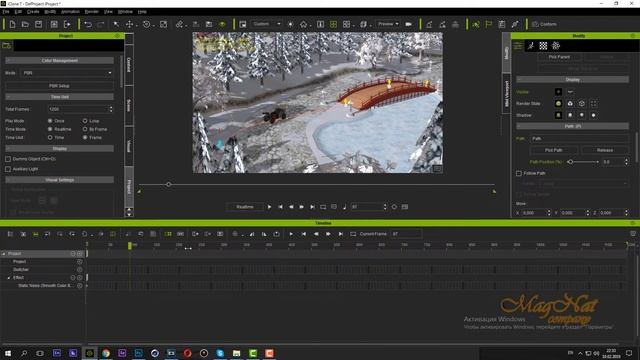This screenshot has height=360, width=640.
Task: Collapse the Project track in the timeline
Action: [x=4, y=254]
